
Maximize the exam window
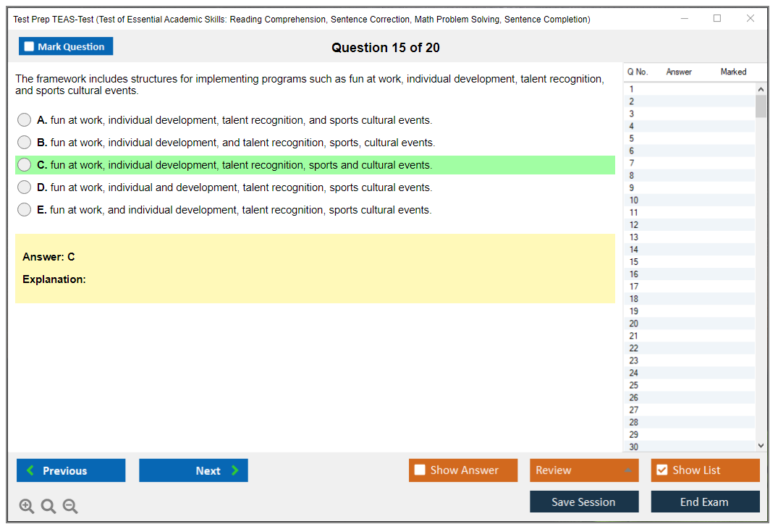pos(717,19)
